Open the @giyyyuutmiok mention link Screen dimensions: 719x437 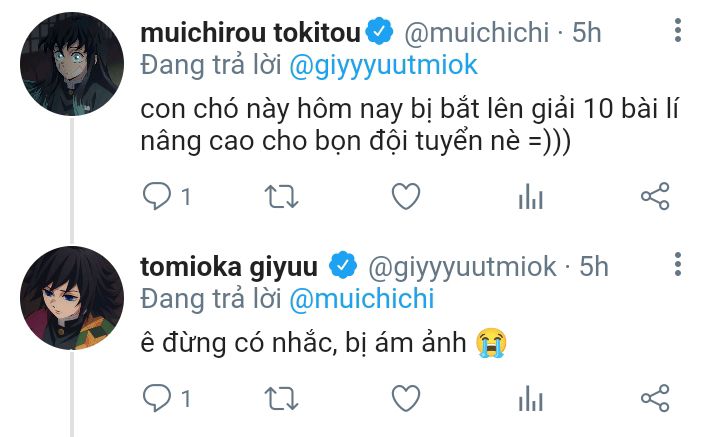click(x=384, y=66)
